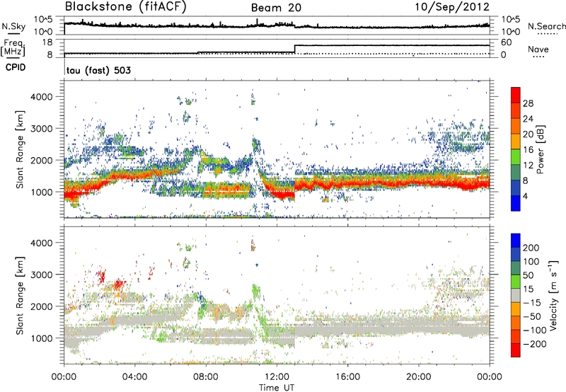Viewport: 566px width, 392px height.
Task: Click the 'N.Sky' legend label
Action: (x=13, y=26)
